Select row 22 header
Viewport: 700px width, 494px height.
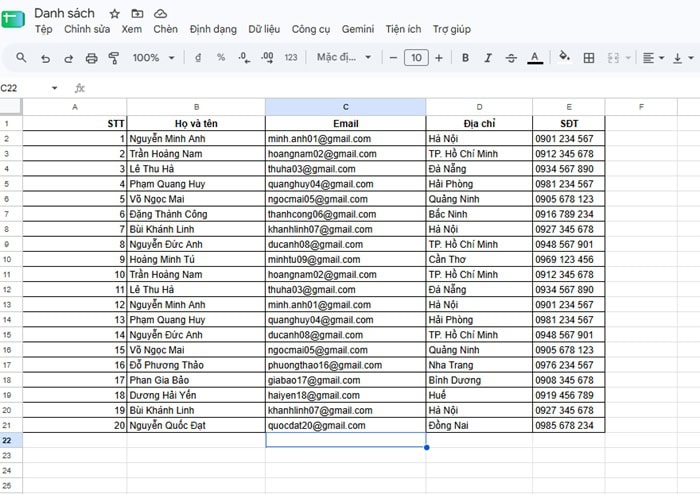coord(11,440)
